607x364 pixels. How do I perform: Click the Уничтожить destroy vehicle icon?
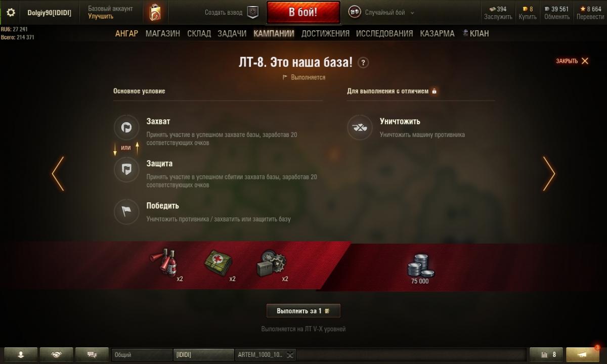click(360, 128)
